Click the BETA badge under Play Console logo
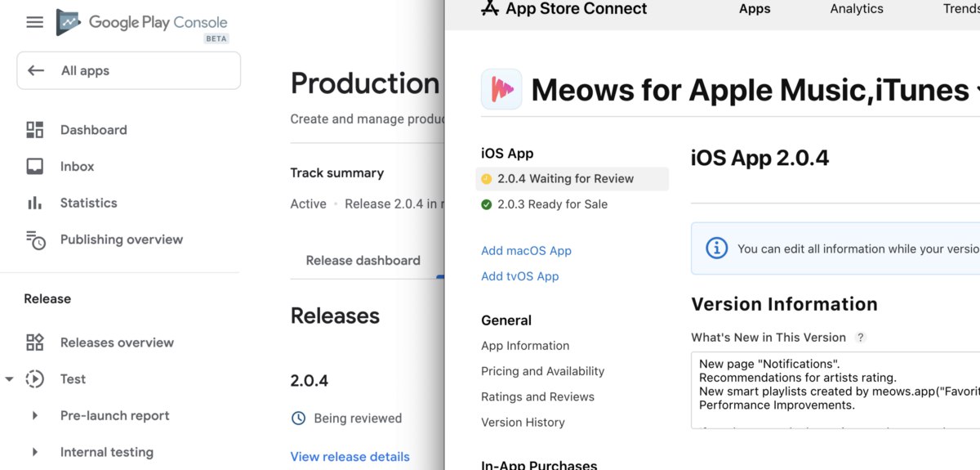 pos(216,38)
